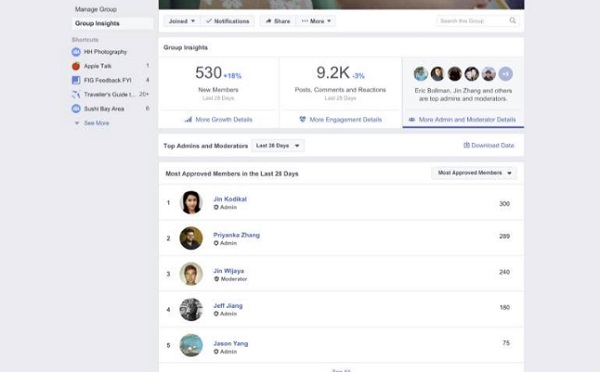Click Jin Kodikal's admin badge icon
Viewport: 600px width, 372px height.
[216, 207]
